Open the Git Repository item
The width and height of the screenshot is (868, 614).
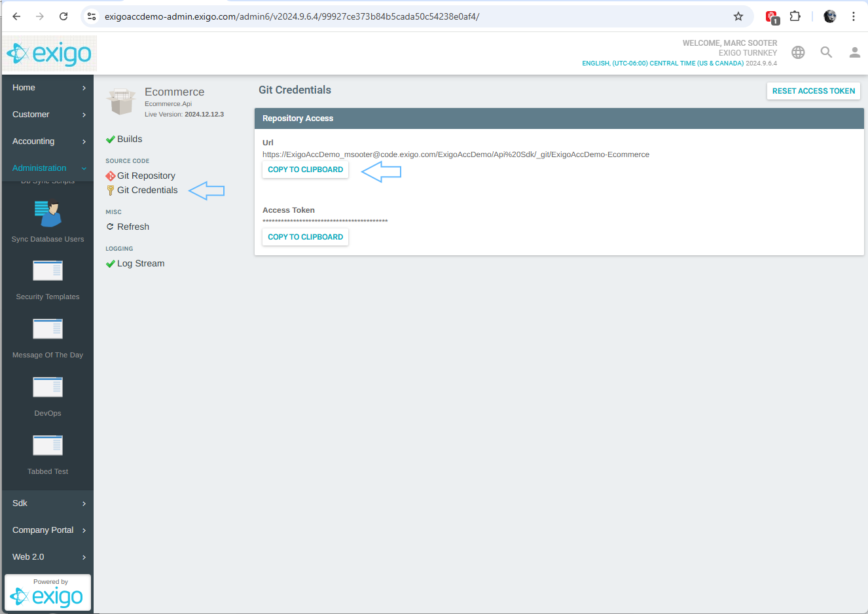(146, 175)
